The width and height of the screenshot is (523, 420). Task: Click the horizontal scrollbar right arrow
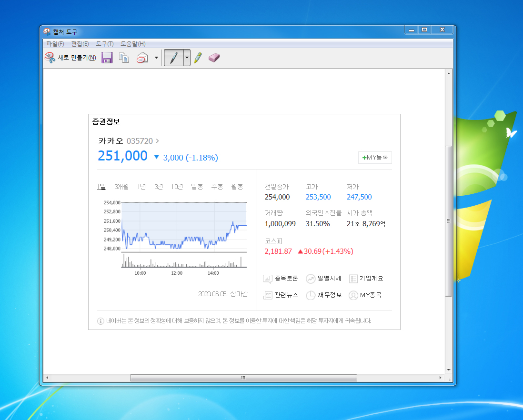[440, 378]
